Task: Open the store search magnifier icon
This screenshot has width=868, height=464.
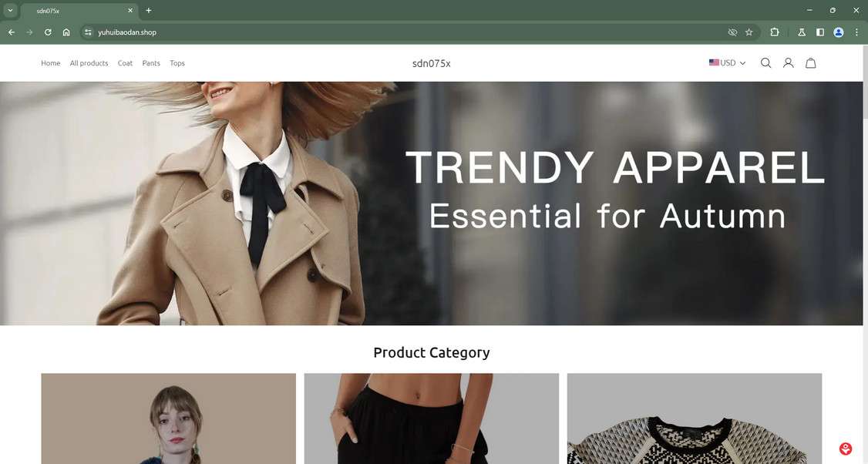Action: click(765, 63)
